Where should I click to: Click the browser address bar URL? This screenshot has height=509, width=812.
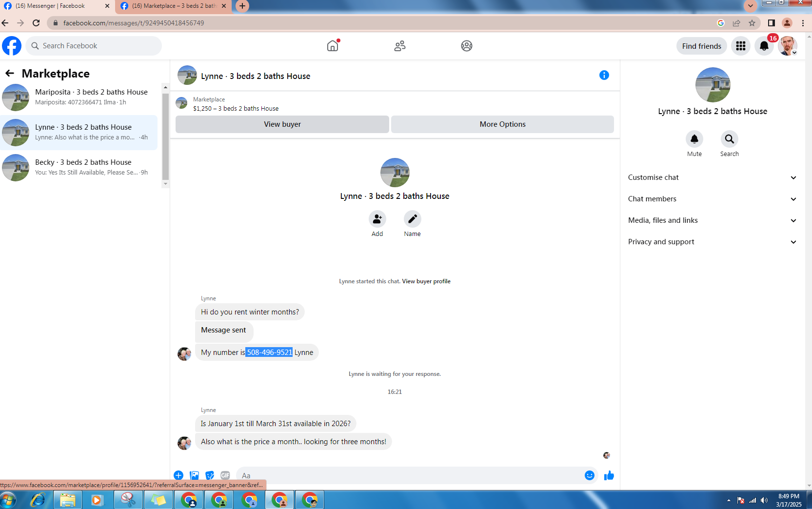pyautogui.click(x=134, y=23)
